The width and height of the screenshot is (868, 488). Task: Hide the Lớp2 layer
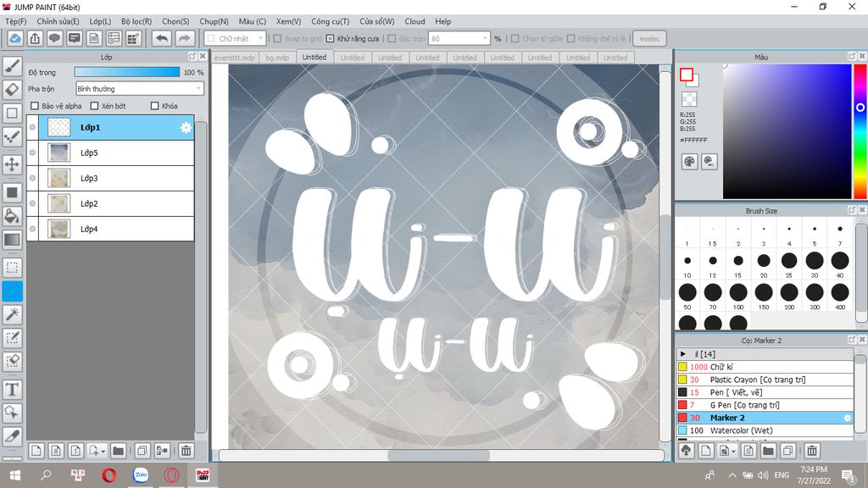pos(33,203)
